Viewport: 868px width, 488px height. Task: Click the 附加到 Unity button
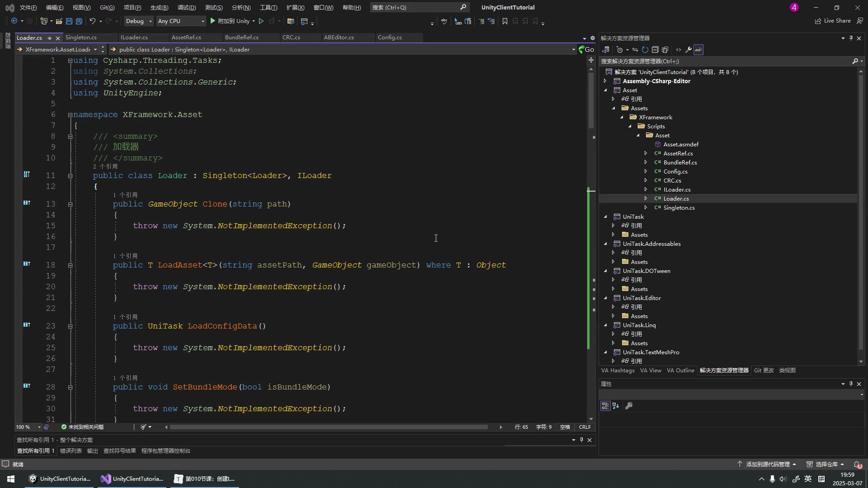[233, 21]
